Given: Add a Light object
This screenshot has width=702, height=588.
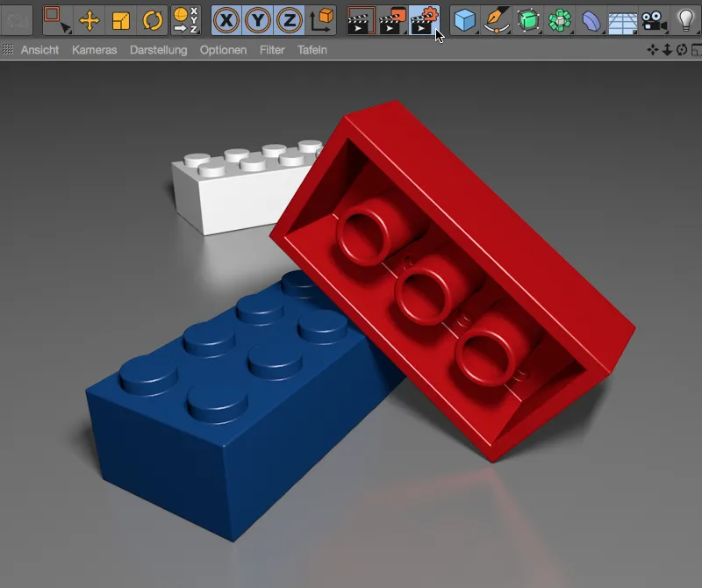Looking at the screenshot, I should tap(686, 20).
